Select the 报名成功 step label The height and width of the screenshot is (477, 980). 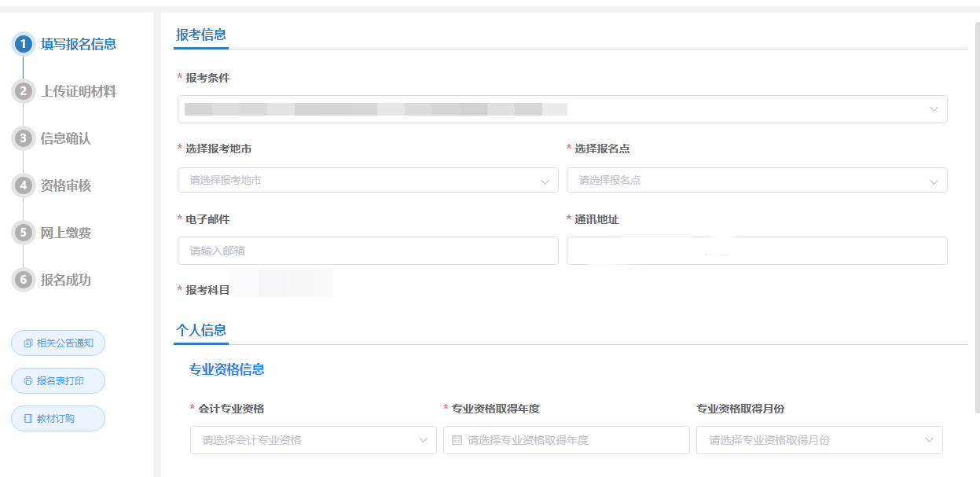66,280
